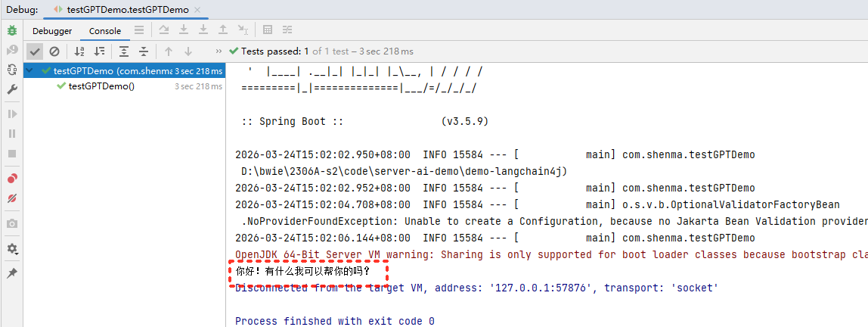Open the debugger settings gear dropdown

click(12, 248)
